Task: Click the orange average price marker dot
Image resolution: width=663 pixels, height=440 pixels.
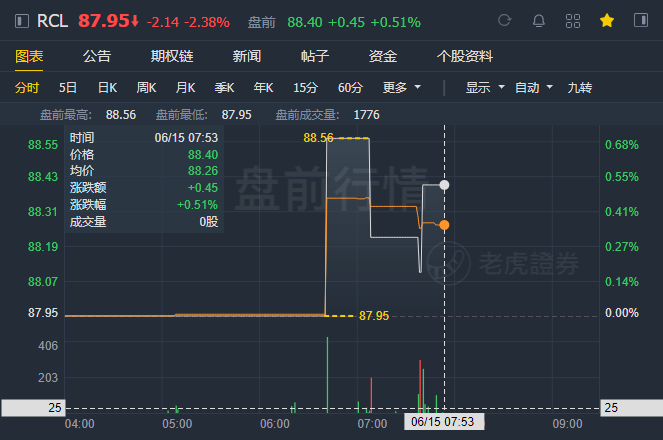Action: [444, 225]
